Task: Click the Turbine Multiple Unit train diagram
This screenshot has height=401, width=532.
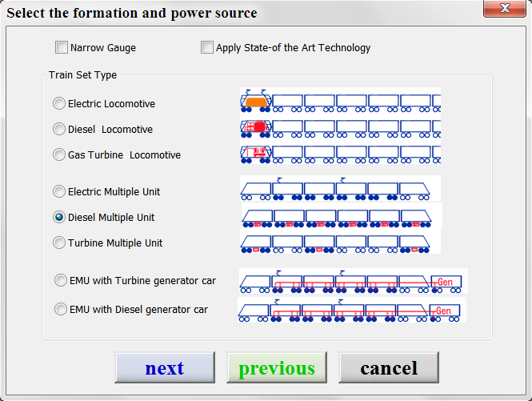Action: pos(340,241)
